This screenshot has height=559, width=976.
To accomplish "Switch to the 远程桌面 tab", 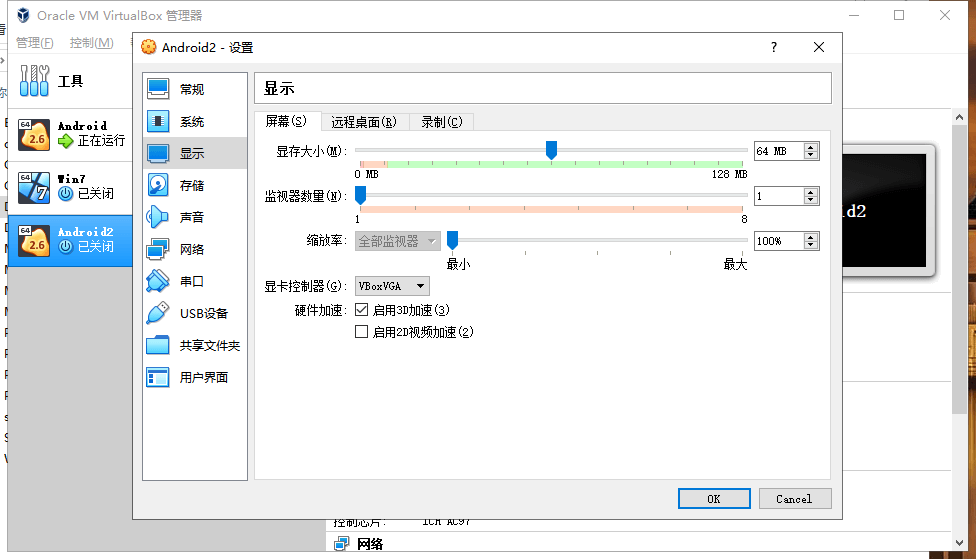I will (364, 122).
